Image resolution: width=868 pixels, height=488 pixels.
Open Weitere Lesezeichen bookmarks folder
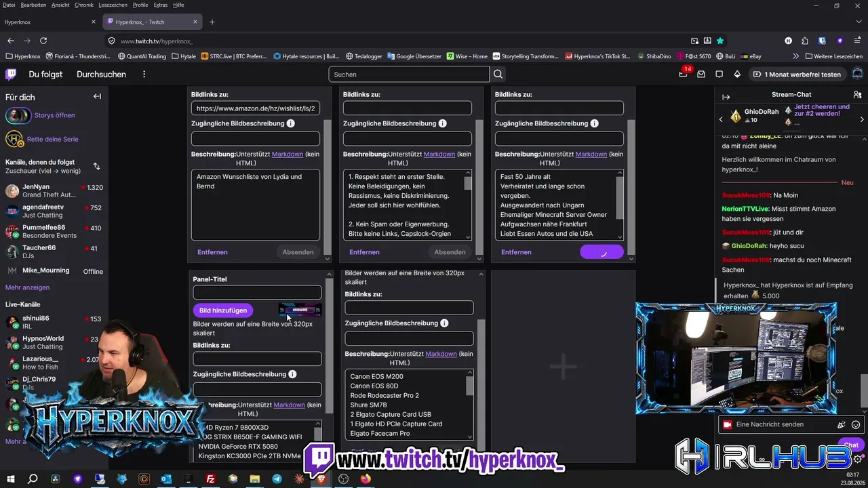click(833, 56)
